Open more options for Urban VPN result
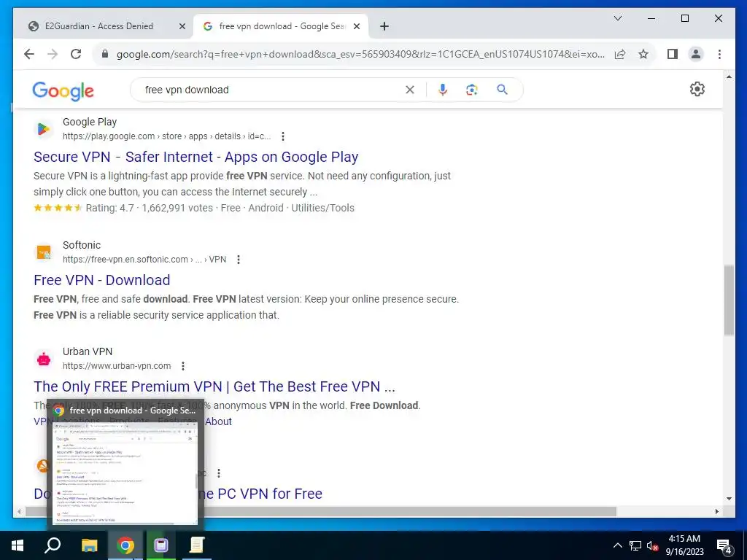This screenshot has height=560, width=747. coord(183,366)
